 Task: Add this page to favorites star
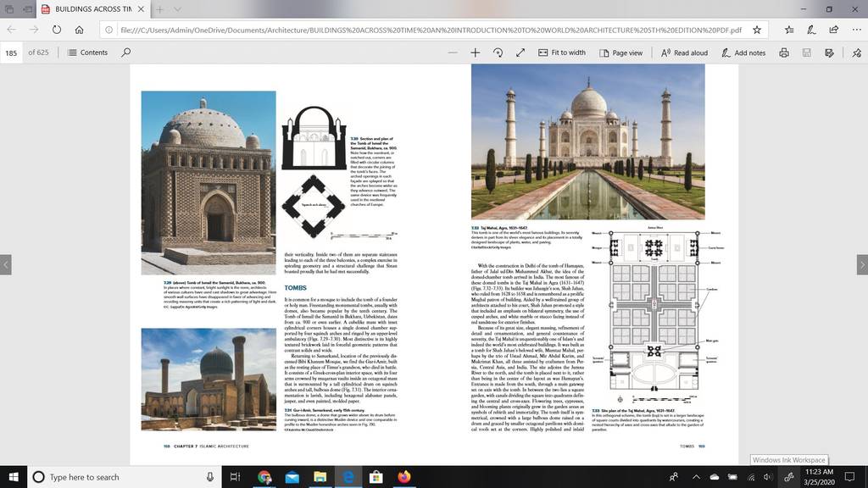[757, 30]
